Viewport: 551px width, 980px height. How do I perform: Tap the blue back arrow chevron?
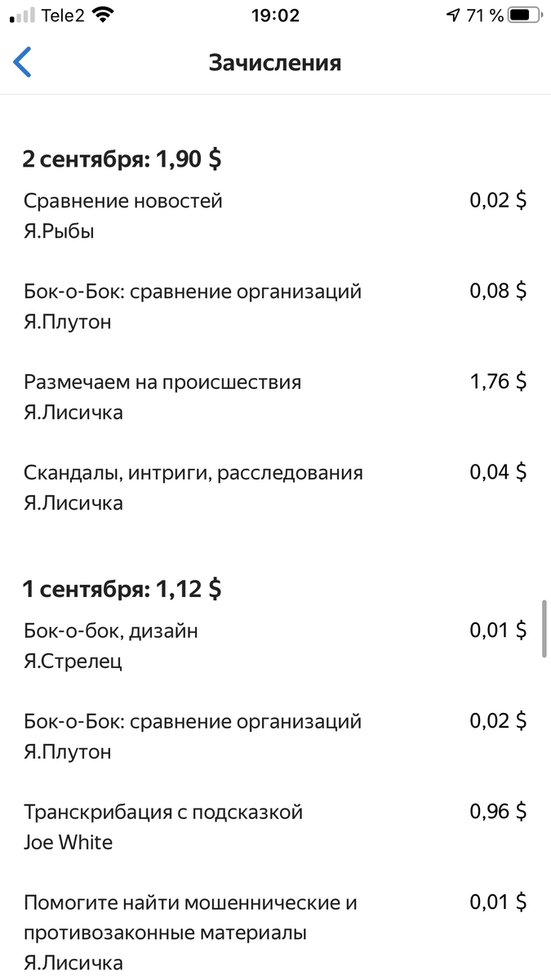point(24,62)
